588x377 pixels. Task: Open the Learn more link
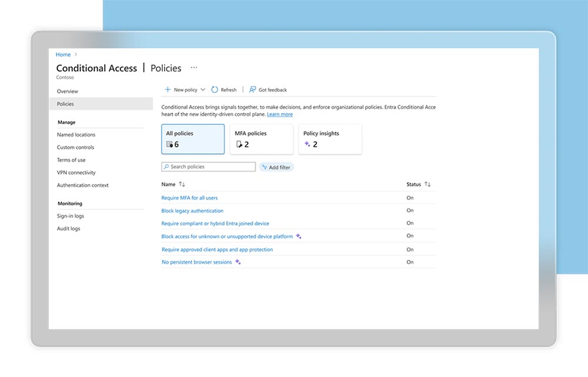[x=280, y=115]
